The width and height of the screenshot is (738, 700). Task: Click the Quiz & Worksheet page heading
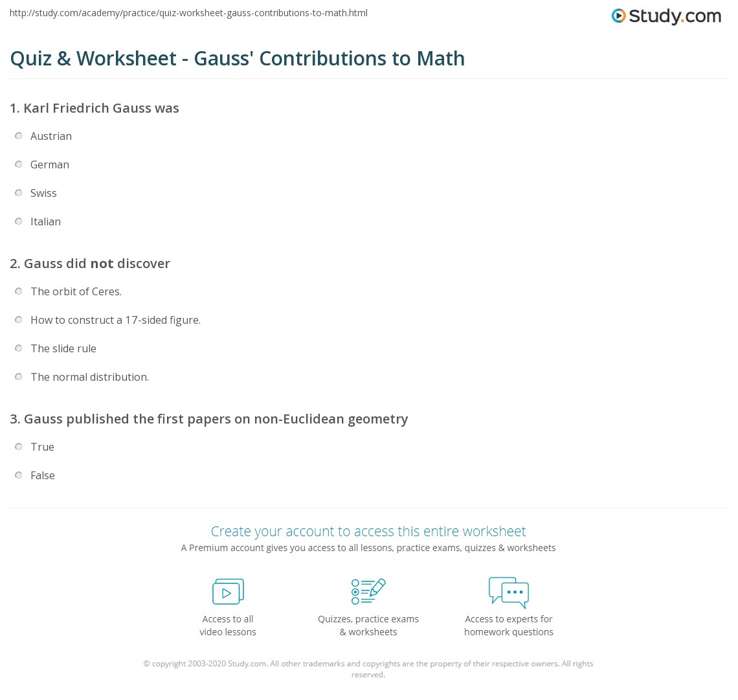(238, 58)
